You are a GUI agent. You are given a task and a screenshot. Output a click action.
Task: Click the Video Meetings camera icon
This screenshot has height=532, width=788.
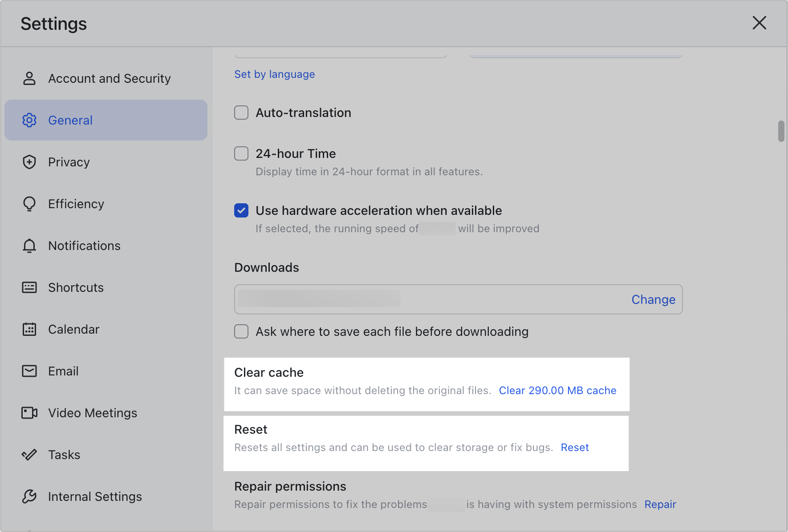point(29,413)
